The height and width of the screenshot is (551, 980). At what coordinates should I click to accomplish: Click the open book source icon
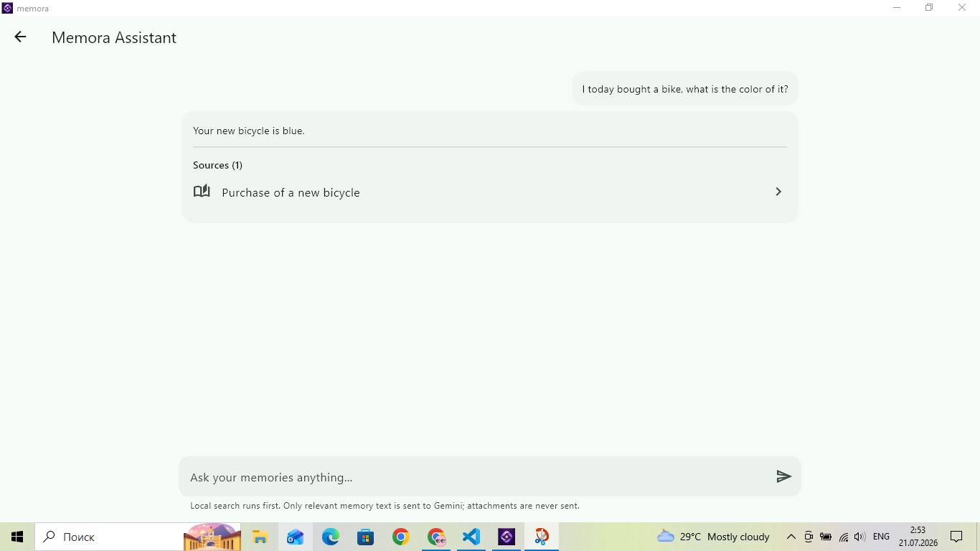coord(202,192)
